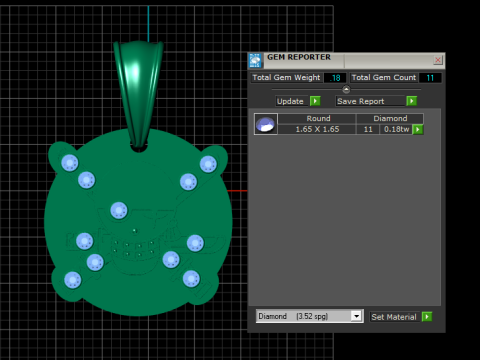
Task: Click the Total Gem Count value 11
Action: click(430, 78)
